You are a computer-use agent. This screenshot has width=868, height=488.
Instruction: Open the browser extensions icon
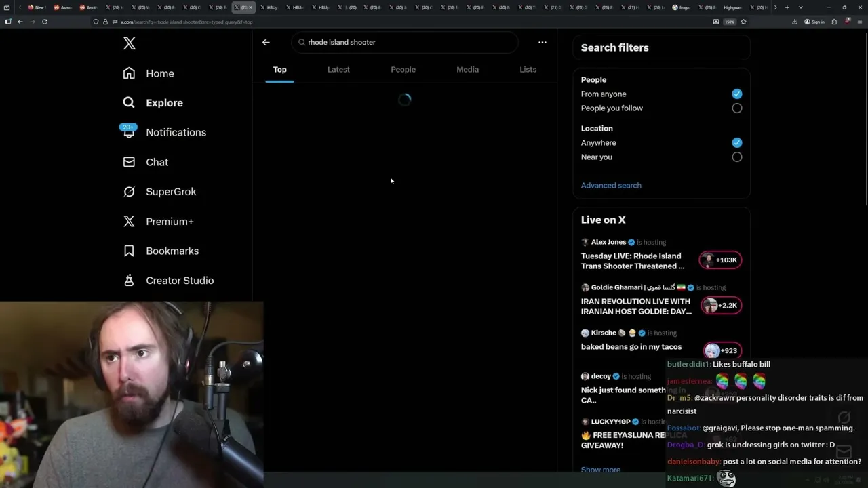coord(834,22)
